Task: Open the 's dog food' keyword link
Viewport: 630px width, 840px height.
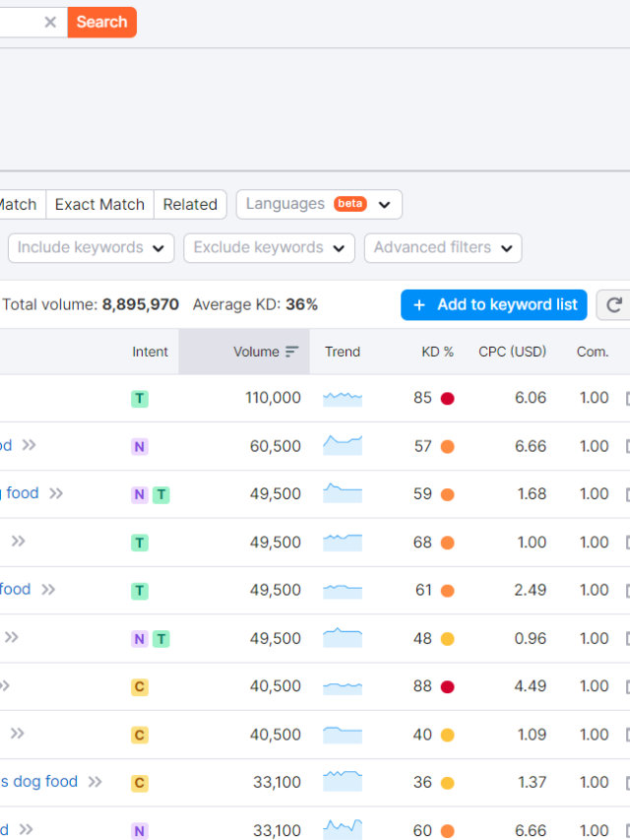Action: coord(39,782)
